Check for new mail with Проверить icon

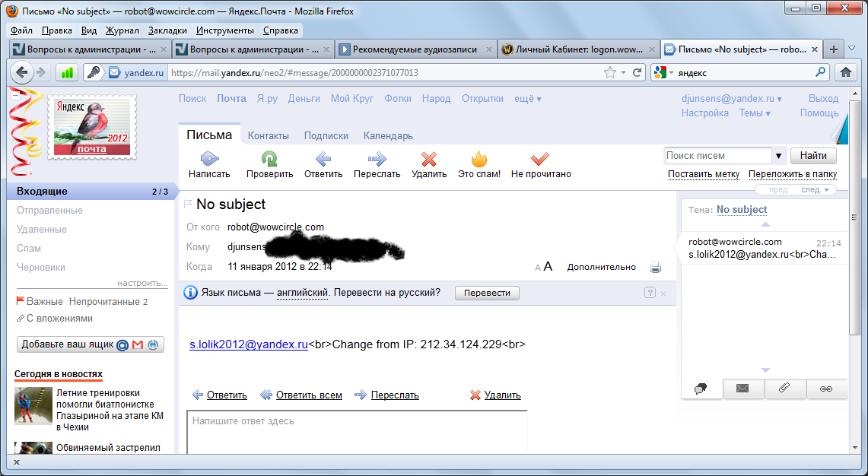coord(269,160)
